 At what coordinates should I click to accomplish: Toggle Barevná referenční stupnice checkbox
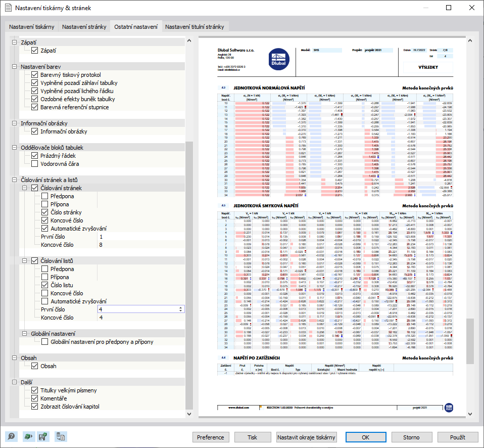[x=34, y=107]
